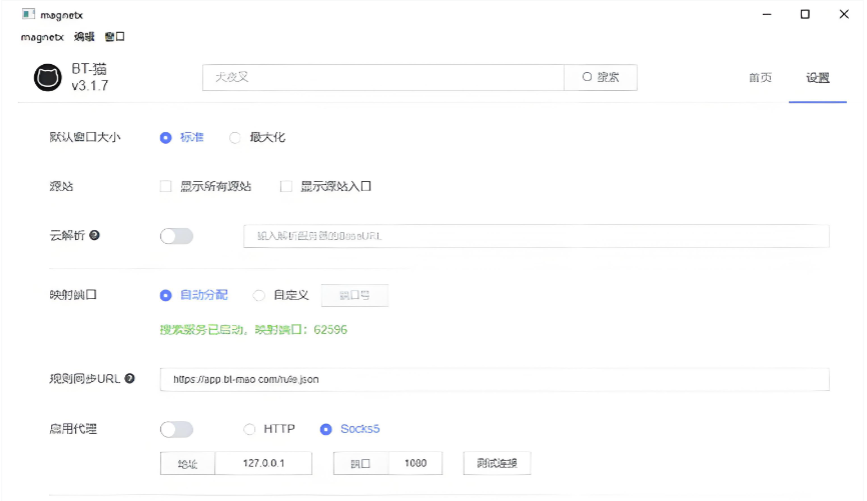Click the 云解析 help question icon

[95, 235]
